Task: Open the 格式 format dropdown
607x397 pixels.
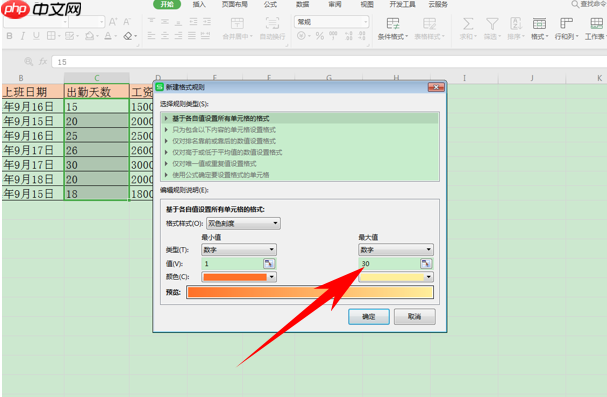Action: click(x=539, y=37)
